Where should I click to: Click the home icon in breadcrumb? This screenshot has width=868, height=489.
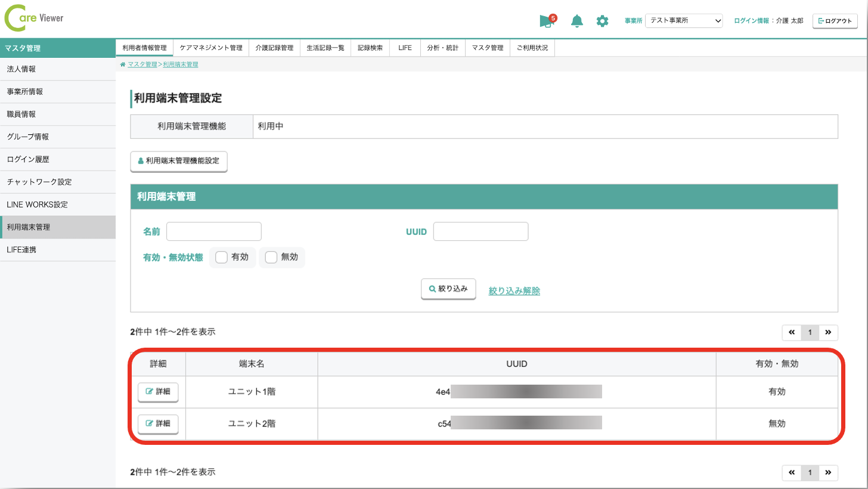point(123,64)
